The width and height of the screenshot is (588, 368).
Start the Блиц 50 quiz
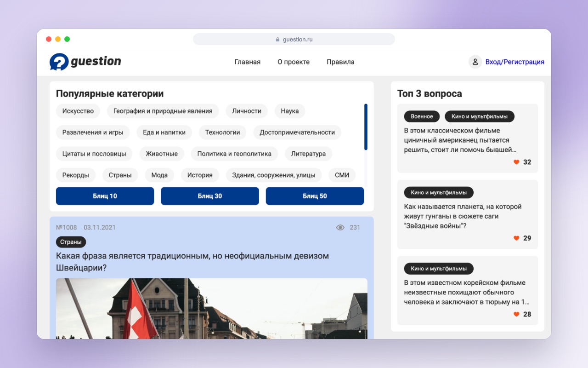click(x=315, y=196)
